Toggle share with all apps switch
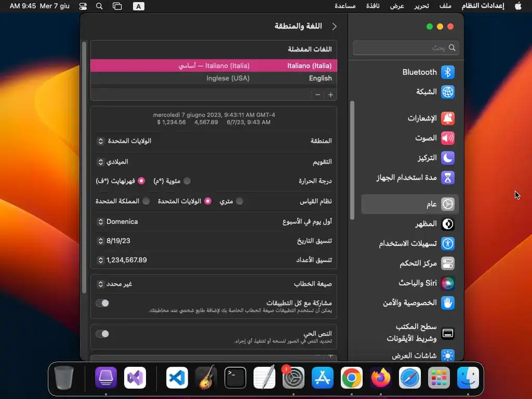 pos(102,303)
